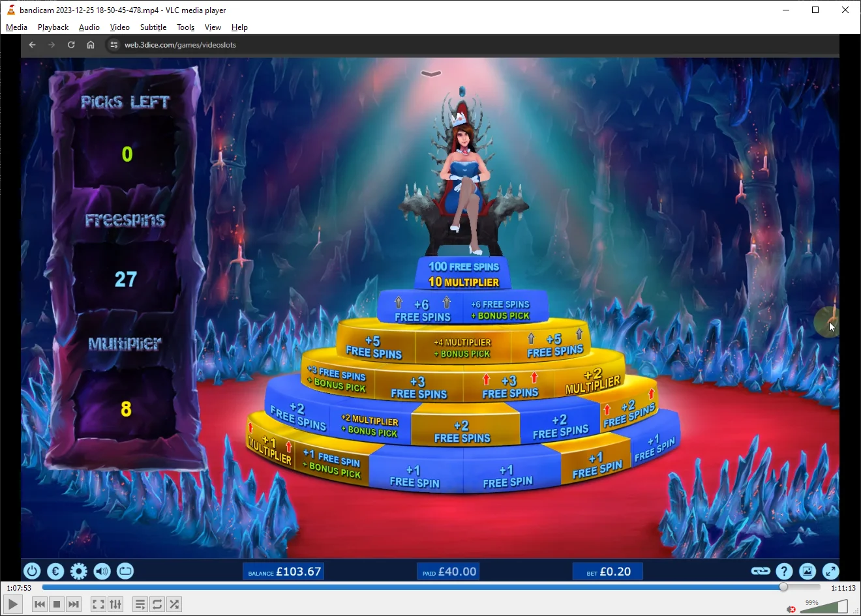861x616 pixels.
Task: Click the video seek progress bar
Action: coord(430,587)
